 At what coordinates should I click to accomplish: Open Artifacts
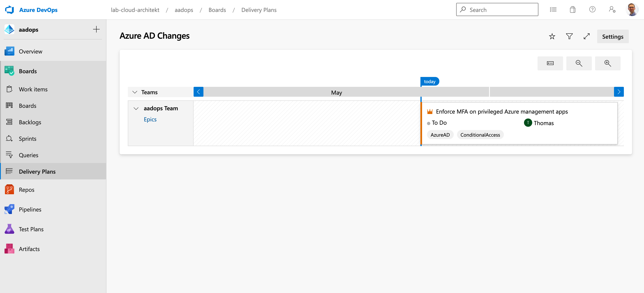pyautogui.click(x=53, y=249)
